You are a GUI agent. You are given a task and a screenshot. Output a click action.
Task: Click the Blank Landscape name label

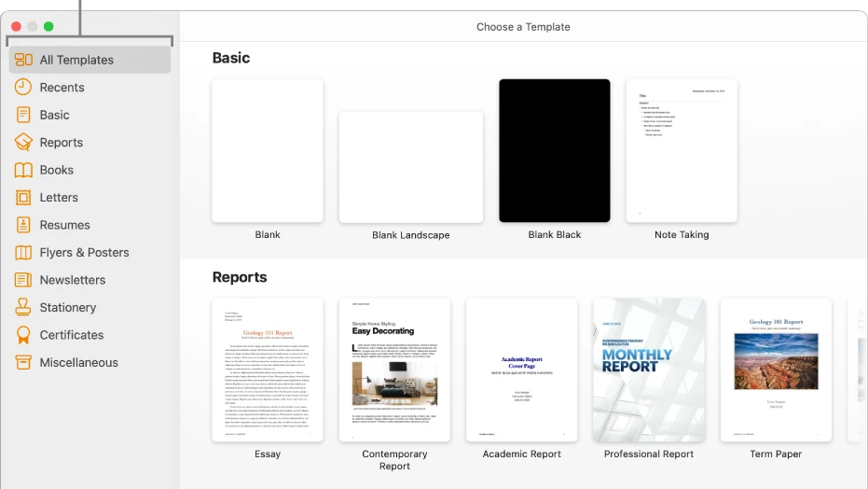411,235
